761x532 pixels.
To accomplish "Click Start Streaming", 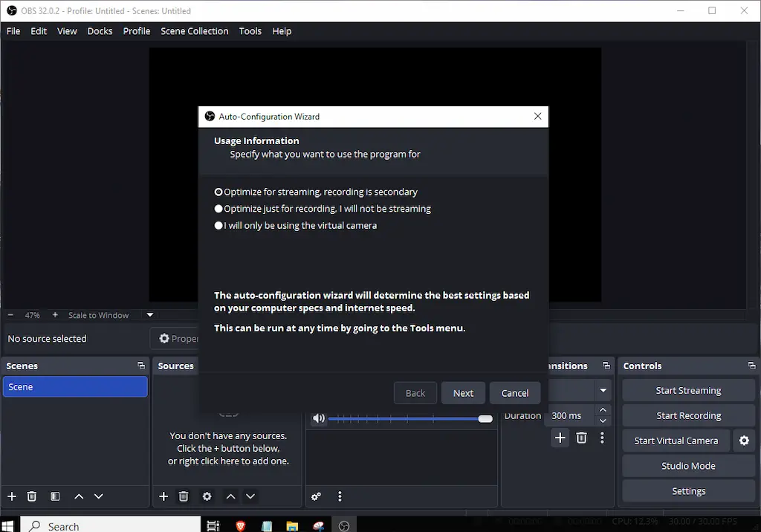I will tap(688, 390).
